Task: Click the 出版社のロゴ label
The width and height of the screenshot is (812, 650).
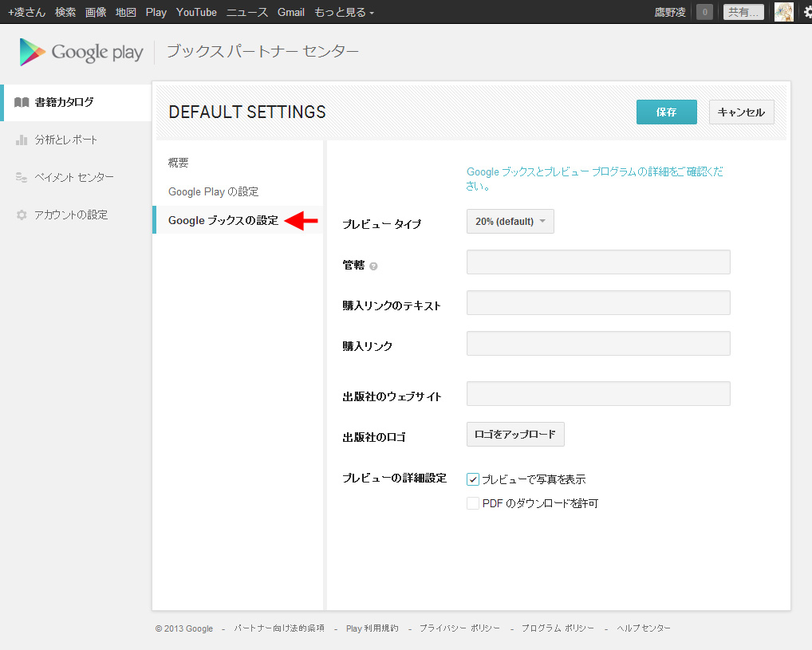Action: click(x=374, y=437)
